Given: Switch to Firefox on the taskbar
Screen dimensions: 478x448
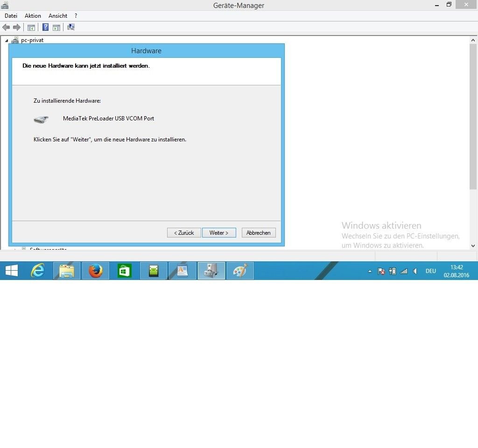Looking at the screenshot, I should coord(95,271).
